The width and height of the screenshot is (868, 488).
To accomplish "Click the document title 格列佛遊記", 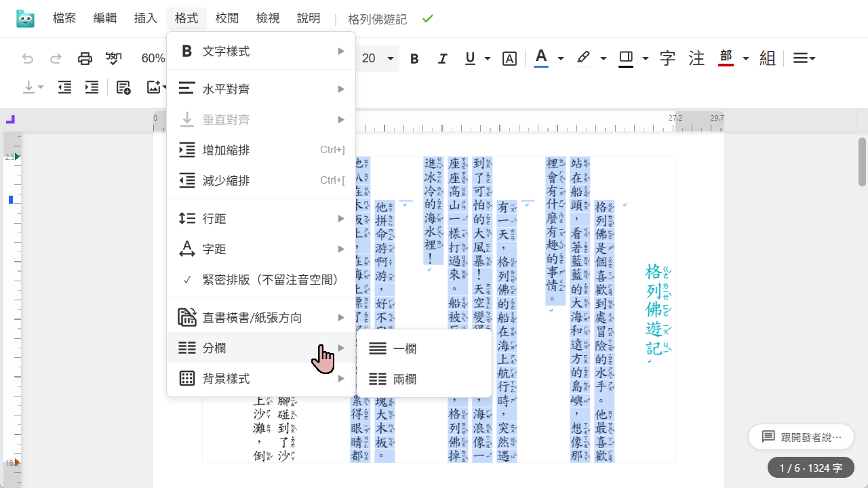I will (x=377, y=20).
